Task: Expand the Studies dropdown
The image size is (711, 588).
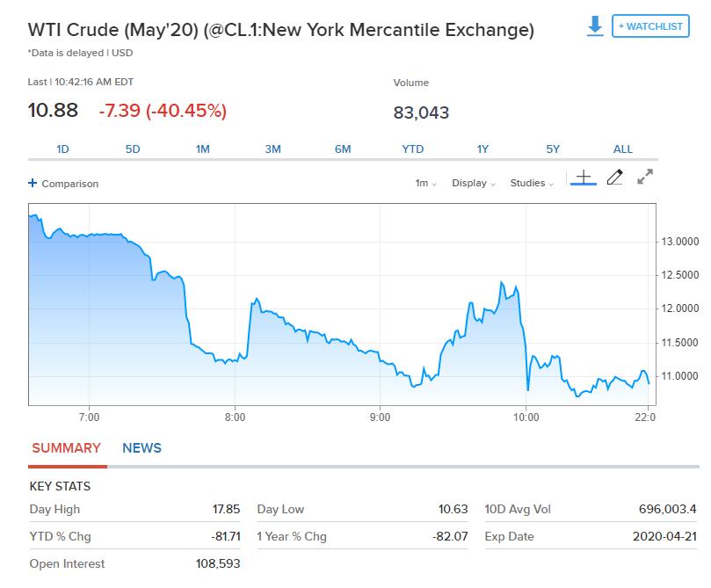Action: click(532, 184)
